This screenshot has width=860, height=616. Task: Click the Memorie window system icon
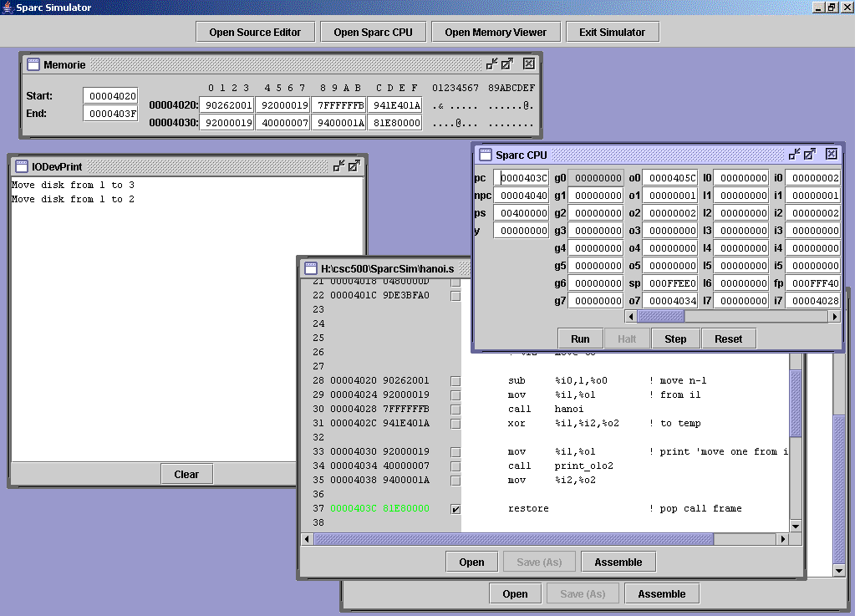click(33, 64)
